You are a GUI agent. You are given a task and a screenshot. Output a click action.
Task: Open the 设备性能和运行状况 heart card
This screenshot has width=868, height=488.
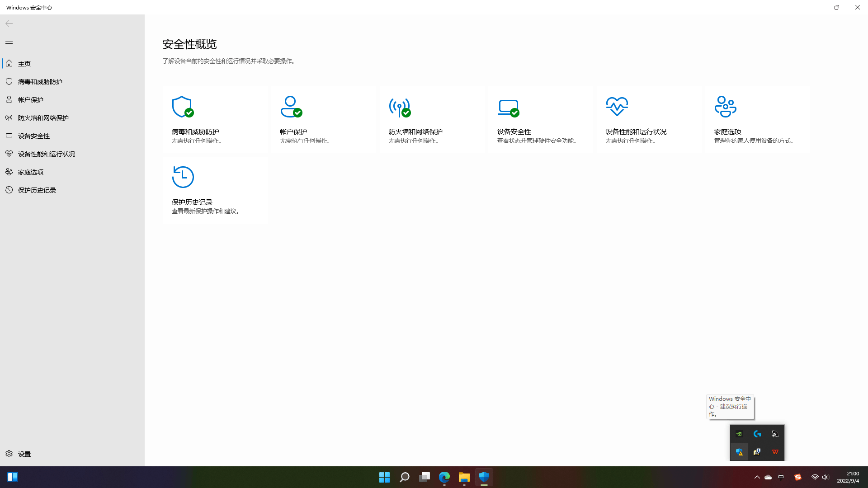[649, 120]
